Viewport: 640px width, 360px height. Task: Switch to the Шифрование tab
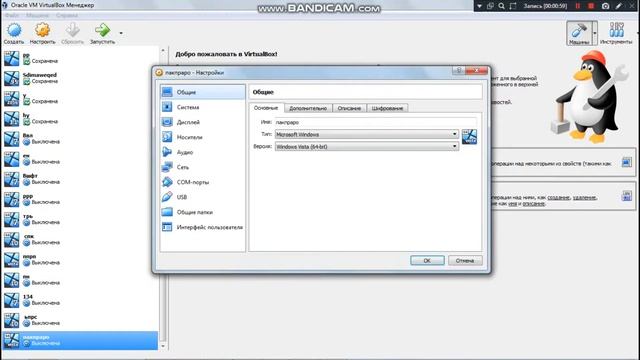tap(387, 108)
